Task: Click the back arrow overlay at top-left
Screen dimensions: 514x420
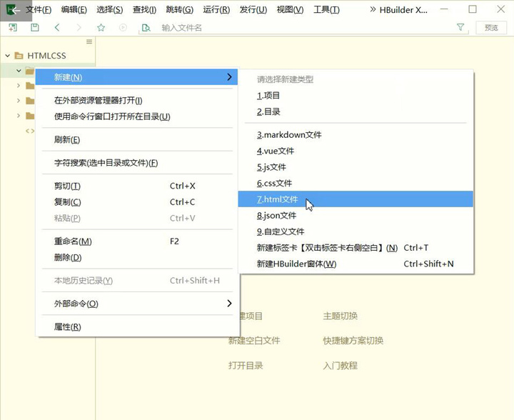Action: pos(16,11)
